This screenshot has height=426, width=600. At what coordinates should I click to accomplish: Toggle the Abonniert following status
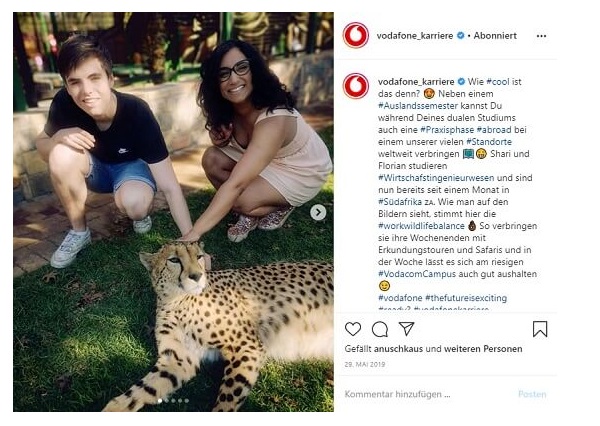(496, 35)
